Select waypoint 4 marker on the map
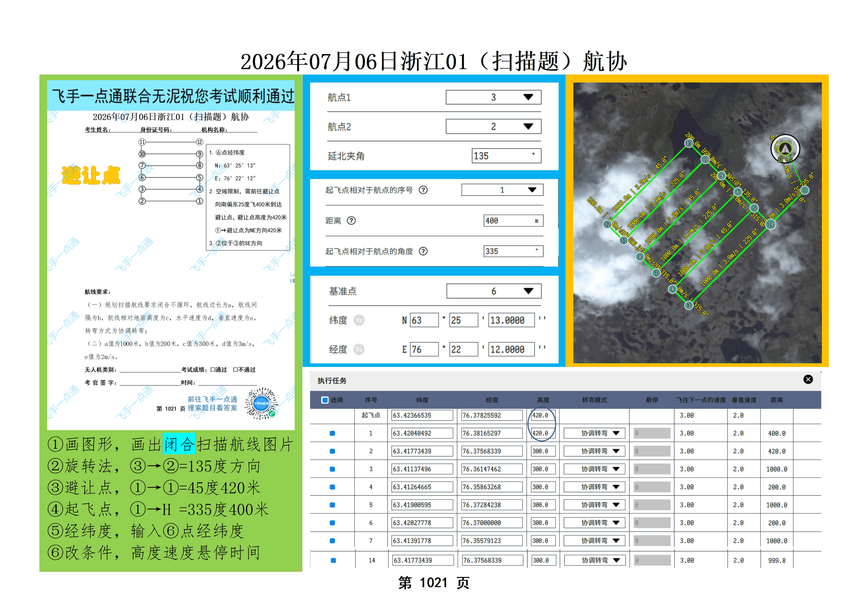The image size is (868, 614). 672,289
